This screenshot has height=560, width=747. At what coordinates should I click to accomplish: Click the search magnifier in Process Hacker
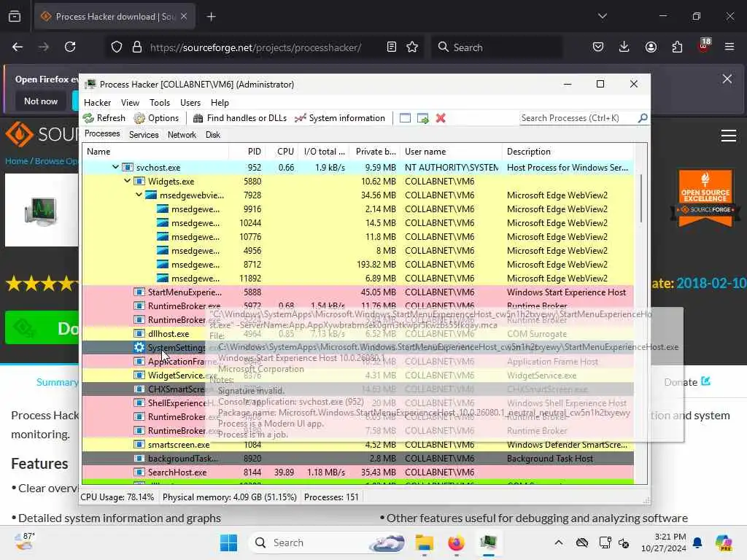pos(643,117)
